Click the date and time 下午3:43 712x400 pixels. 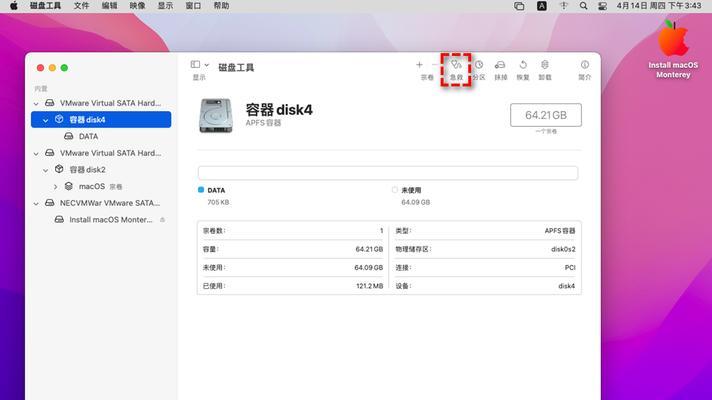pyautogui.click(x=659, y=6)
